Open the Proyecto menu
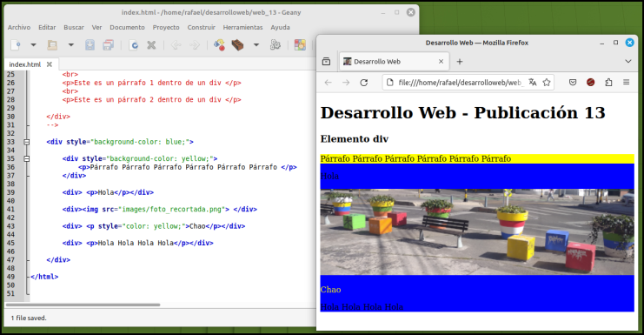644x335 pixels. tap(166, 27)
